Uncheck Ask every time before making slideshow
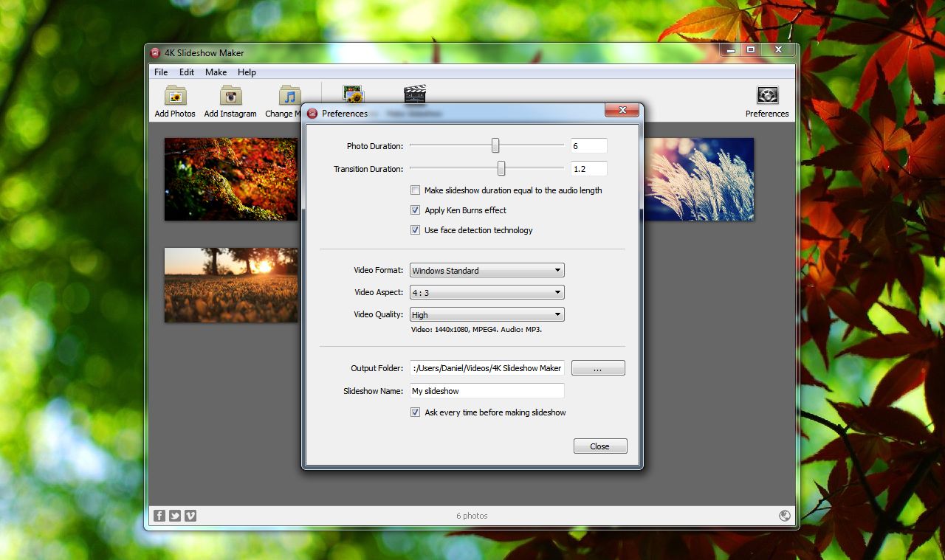This screenshot has height=560, width=945. tap(415, 412)
